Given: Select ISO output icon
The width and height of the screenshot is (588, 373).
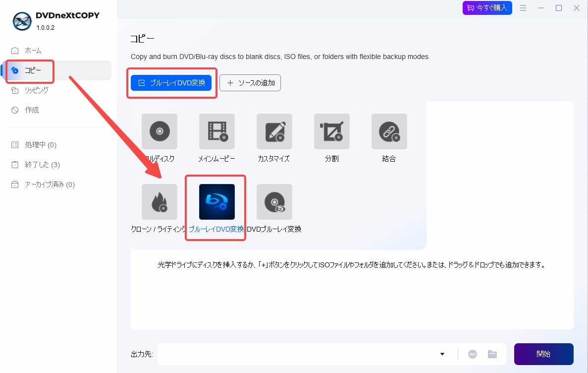Looking at the screenshot, I should (473, 354).
